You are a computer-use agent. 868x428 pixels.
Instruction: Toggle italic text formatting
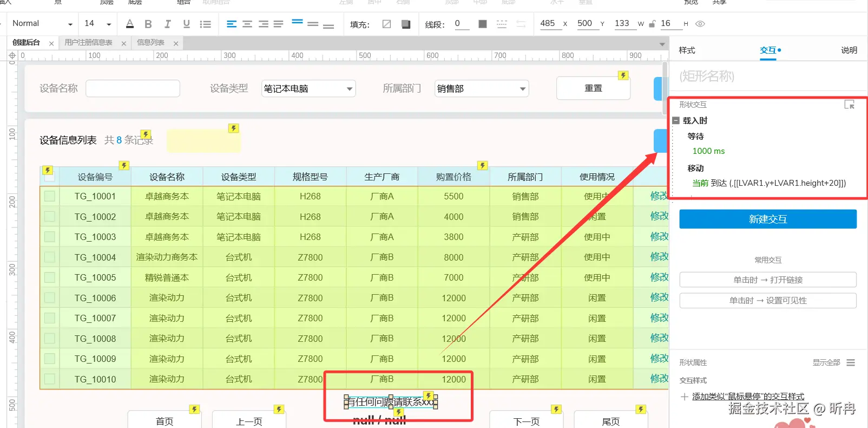coord(167,24)
